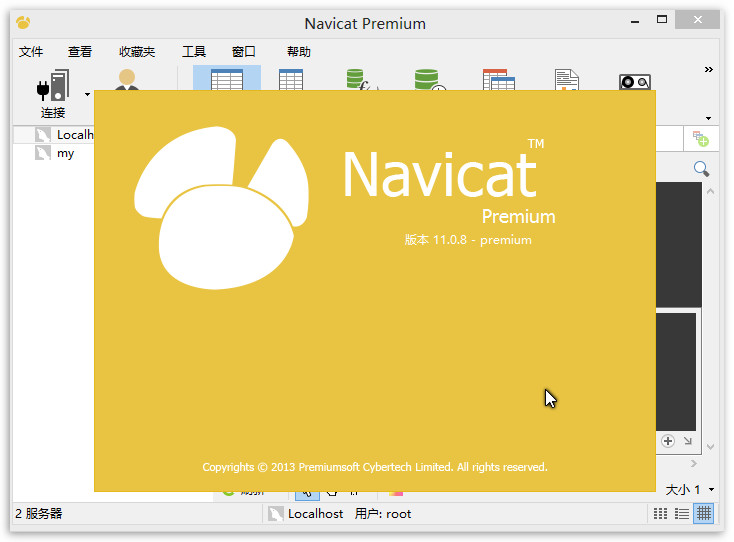Select the 'my' connection in tree
The width and height of the screenshot is (734, 542).
pyautogui.click(x=65, y=153)
